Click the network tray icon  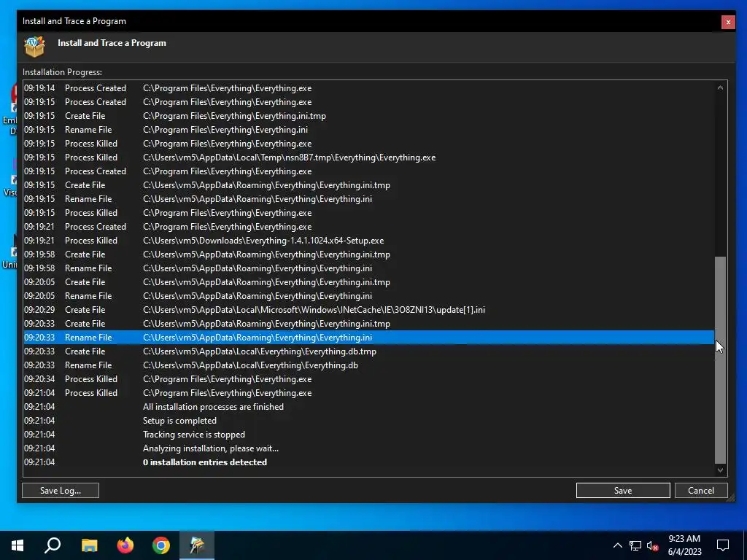(x=635, y=545)
